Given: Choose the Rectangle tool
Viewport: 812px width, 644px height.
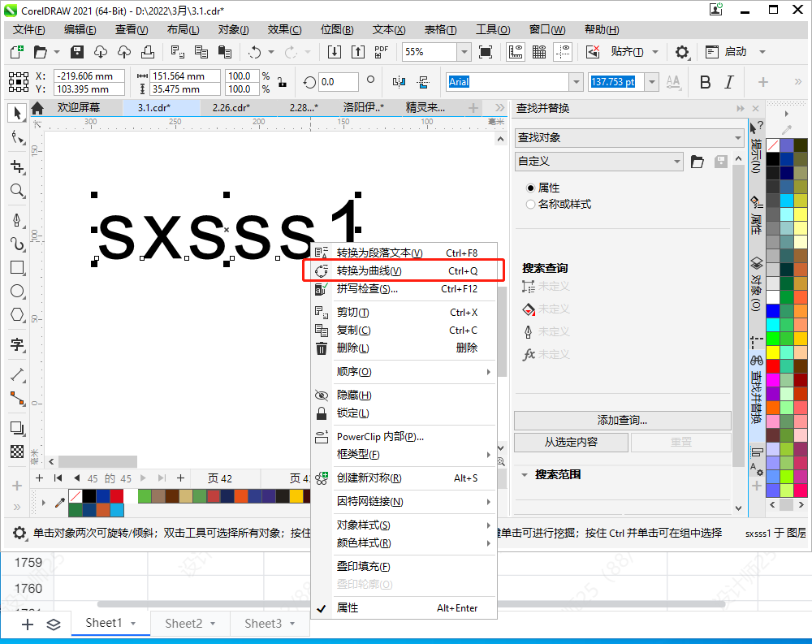Looking at the screenshot, I should pyautogui.click(x=17, y=267).
